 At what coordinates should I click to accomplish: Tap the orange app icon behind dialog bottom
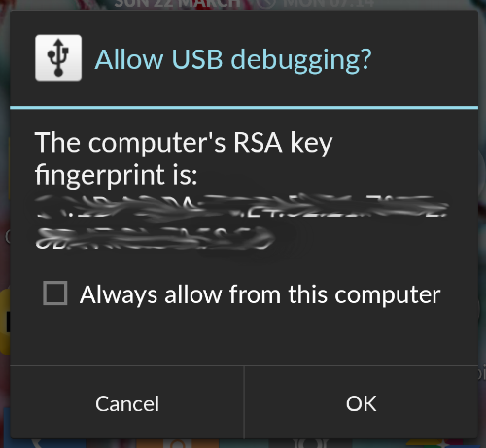177,443
